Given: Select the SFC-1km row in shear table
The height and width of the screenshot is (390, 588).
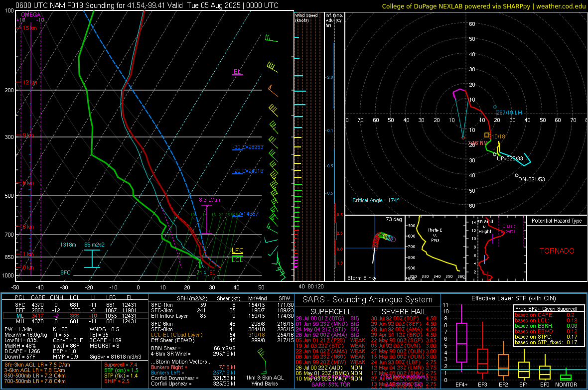Looking at the screenshot, I should [222, 305].
